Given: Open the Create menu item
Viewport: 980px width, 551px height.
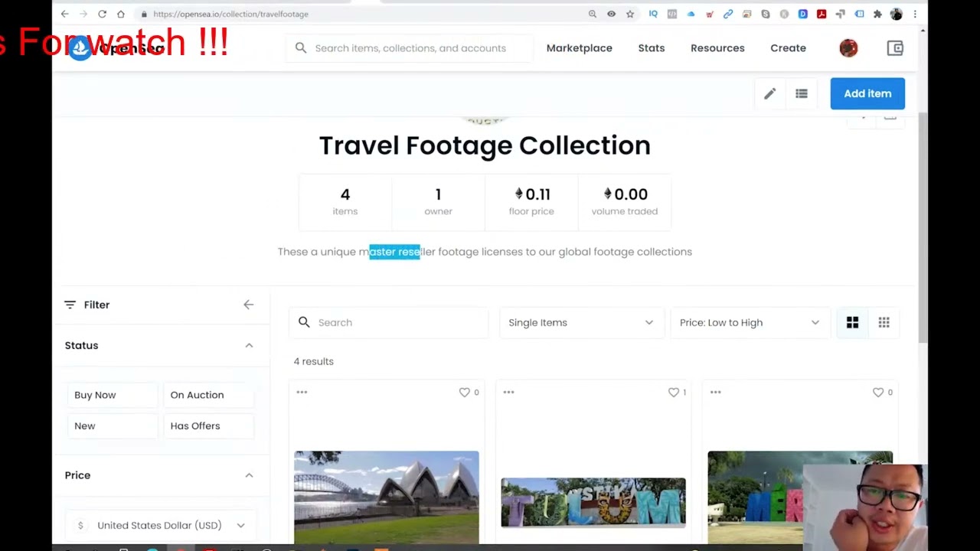Looking at the screenshot, I should tap(788, 48).
